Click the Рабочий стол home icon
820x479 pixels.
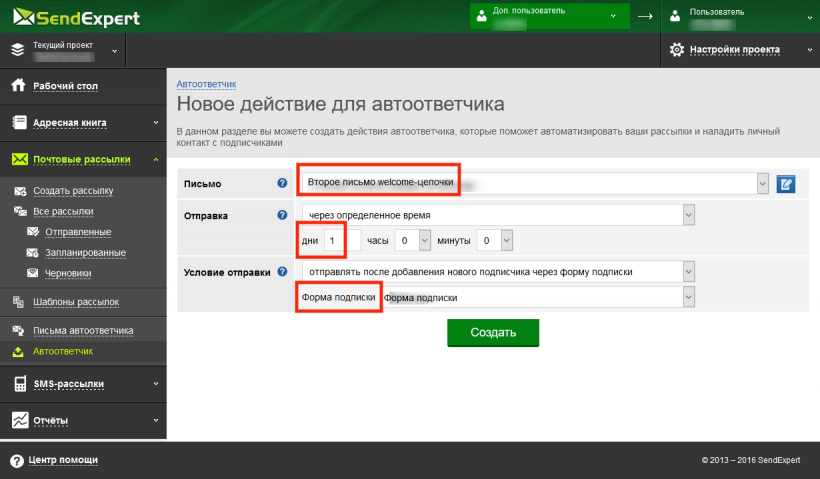[x=17, y=86]
